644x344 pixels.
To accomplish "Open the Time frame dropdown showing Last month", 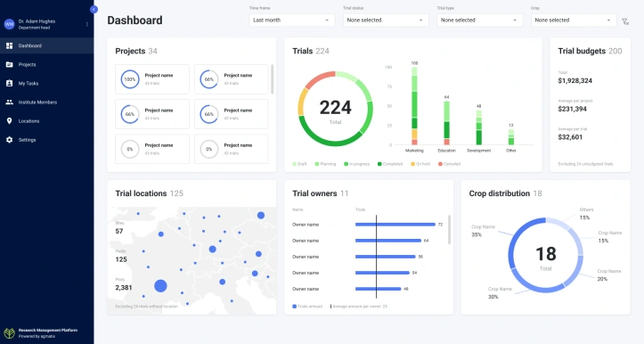I will [x=291, y=20].
